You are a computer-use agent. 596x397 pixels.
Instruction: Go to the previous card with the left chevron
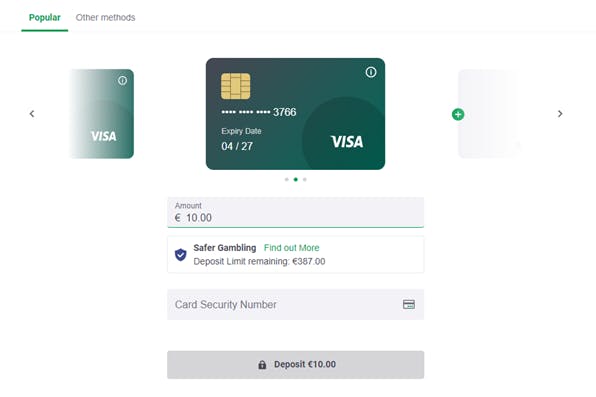point(32,114)
